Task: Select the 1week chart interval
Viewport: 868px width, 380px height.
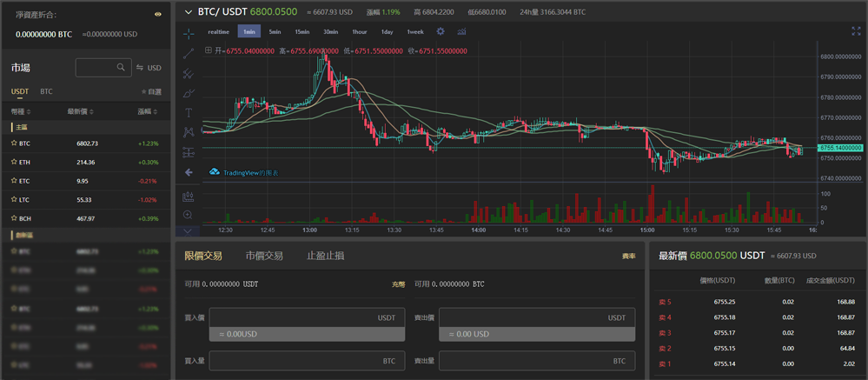Action: coord(415,31)
